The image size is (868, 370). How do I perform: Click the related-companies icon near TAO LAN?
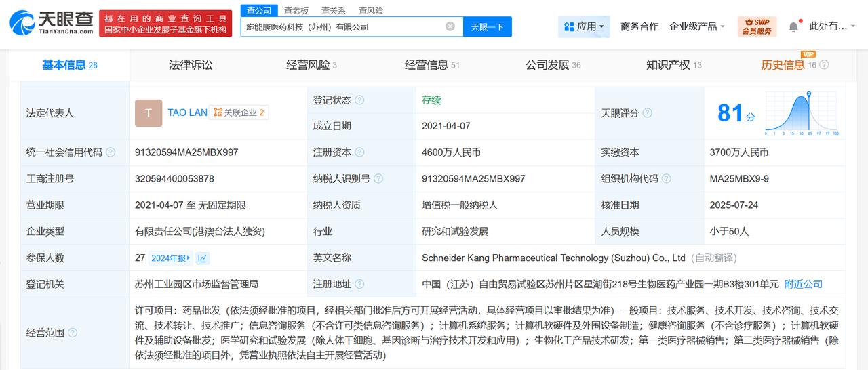click(218, 112)
